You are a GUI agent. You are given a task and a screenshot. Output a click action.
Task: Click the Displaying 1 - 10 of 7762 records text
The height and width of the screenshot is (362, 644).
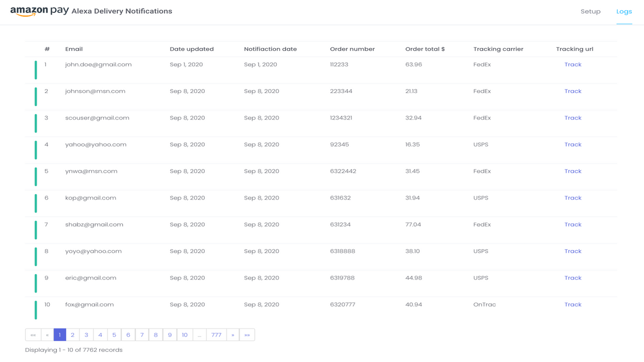click(x=74, y=350)
